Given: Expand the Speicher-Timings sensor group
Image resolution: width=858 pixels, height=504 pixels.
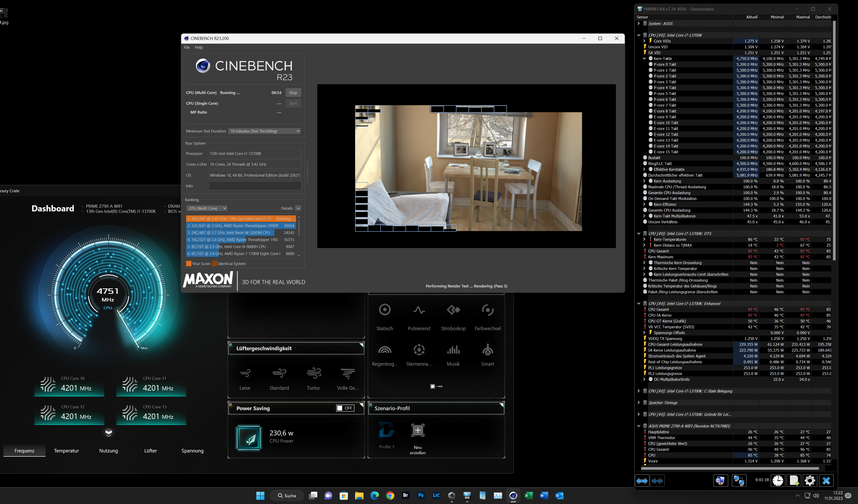Looking at the screenshot, I should (x=639, y=402).
